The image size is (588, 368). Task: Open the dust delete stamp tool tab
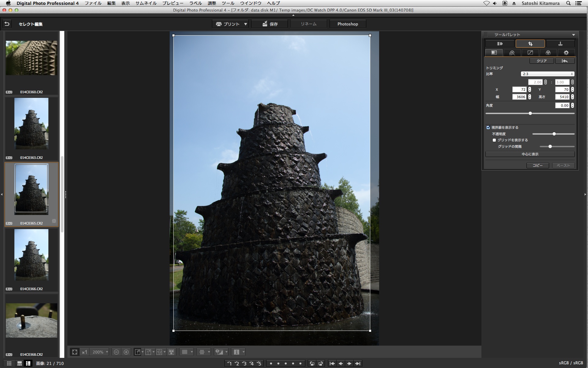point(560,44)
